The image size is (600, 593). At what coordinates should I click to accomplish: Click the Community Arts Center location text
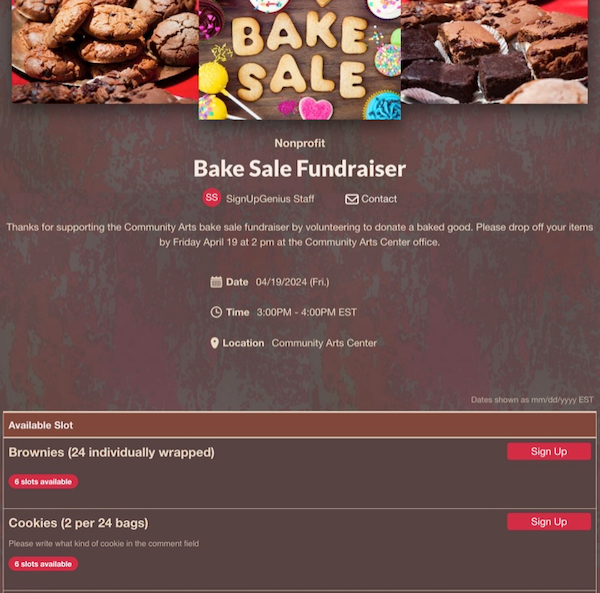pyautogui.click(x=324, y=343)
